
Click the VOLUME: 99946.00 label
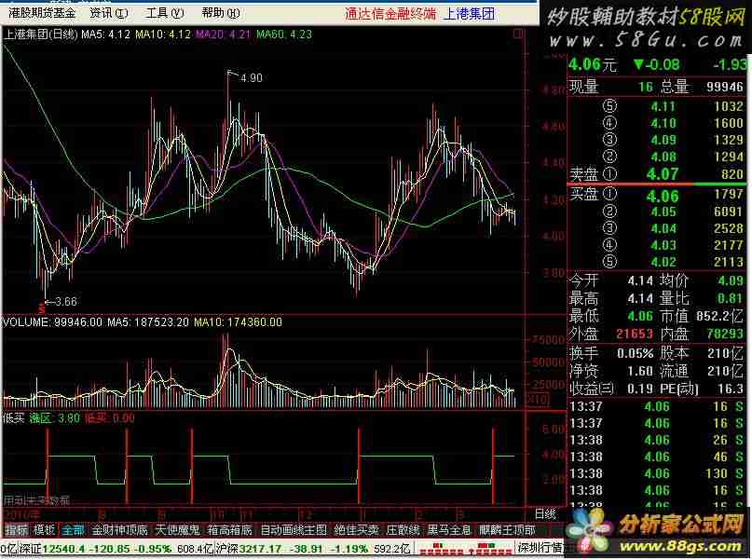tap(52, 322)
